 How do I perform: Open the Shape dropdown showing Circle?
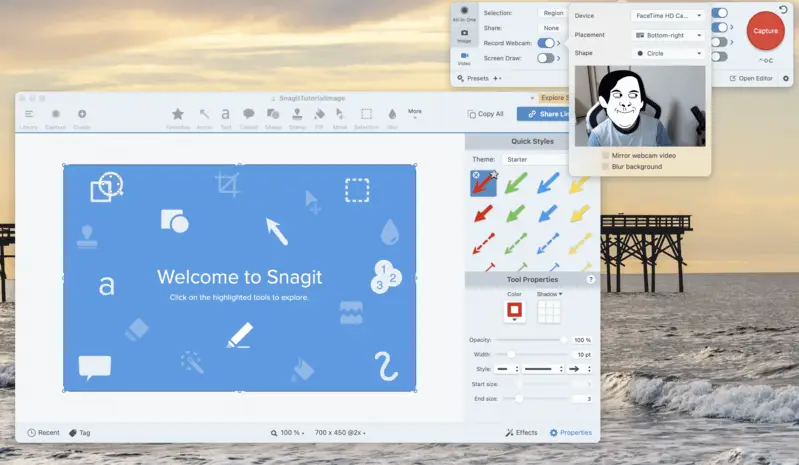tap(668, 53)
